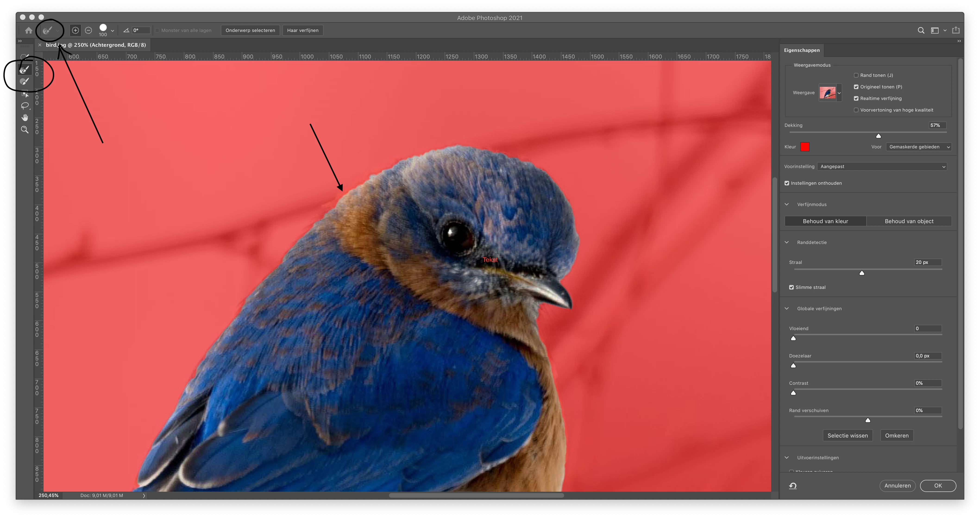The width and height of the screenshot is (980, 519).
Task: Click the reset workspace arrow icon
Action: pyautogui.click(x=793, y=485)
